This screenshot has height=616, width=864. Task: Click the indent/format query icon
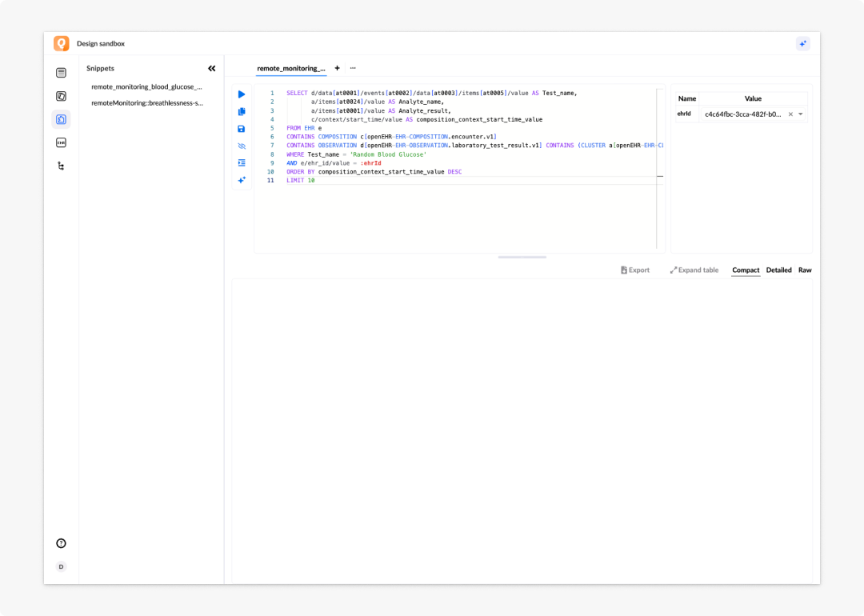(x=242, y=163)
